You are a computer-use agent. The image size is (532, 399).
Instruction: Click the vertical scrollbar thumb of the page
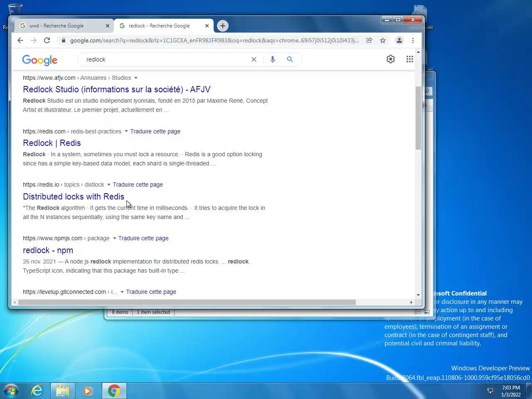coord(418,118)
